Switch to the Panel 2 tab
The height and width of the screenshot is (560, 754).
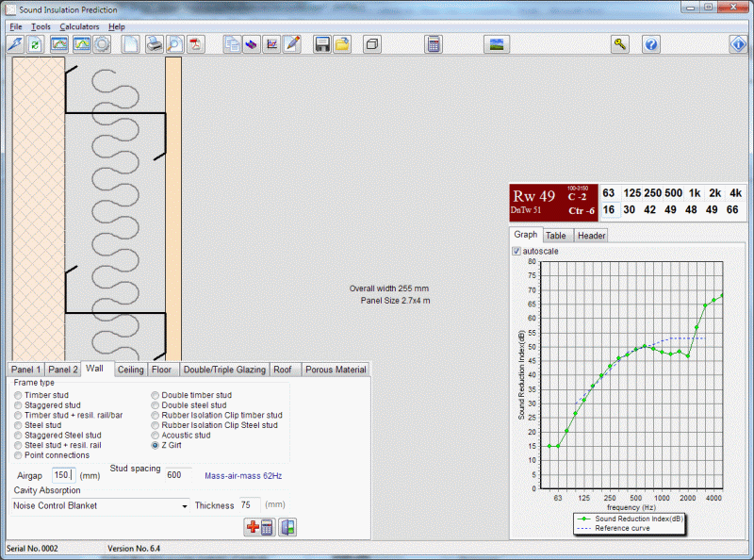point(63,370)
